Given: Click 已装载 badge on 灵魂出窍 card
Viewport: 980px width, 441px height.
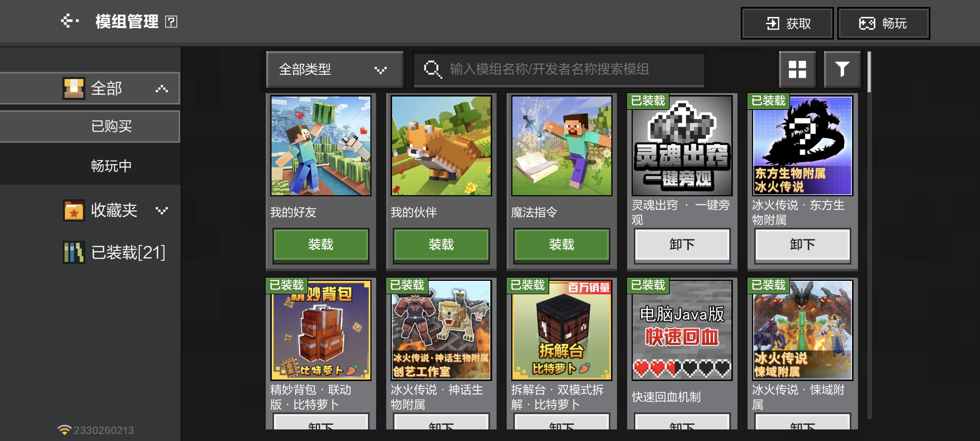Looking at the screenshot, I should click(x=648, y=101).
